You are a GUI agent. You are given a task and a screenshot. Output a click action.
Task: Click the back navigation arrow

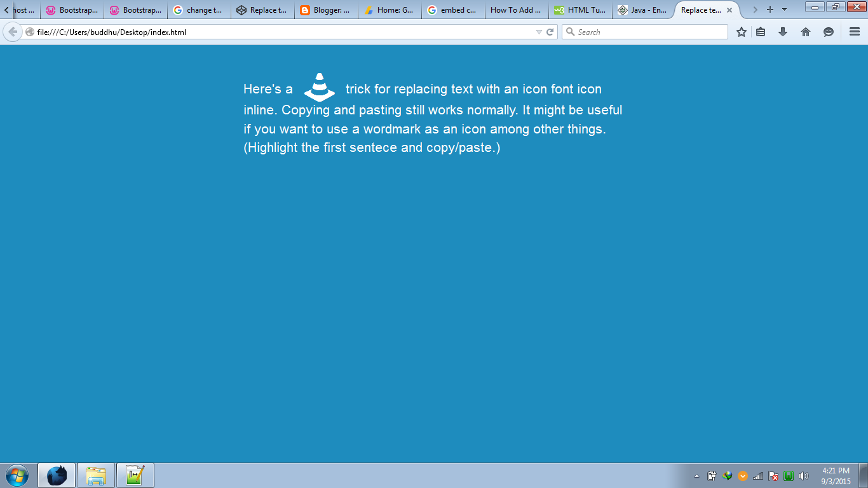(11, 31)
